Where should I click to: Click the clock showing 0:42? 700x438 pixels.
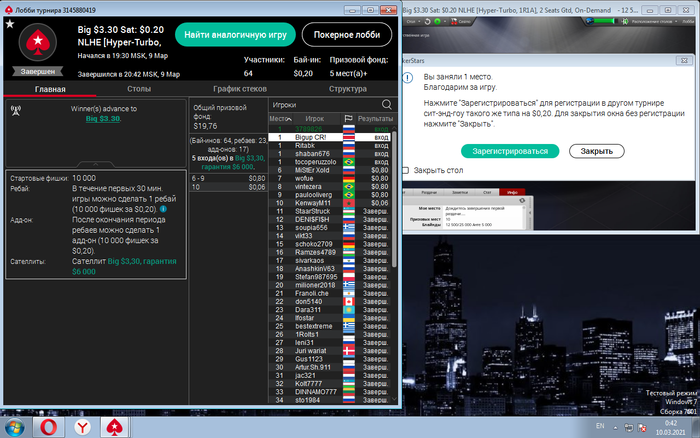671,423
